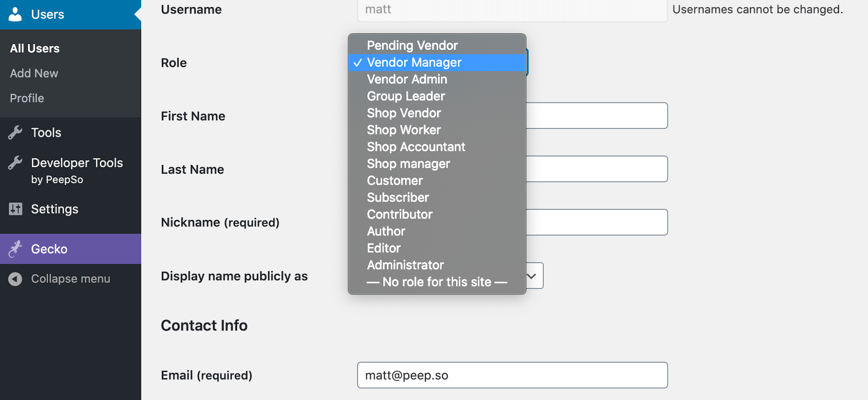Click the Role field label
This screenshot has width=868, height=400.
pyautogui.click(x=174, y=63)
